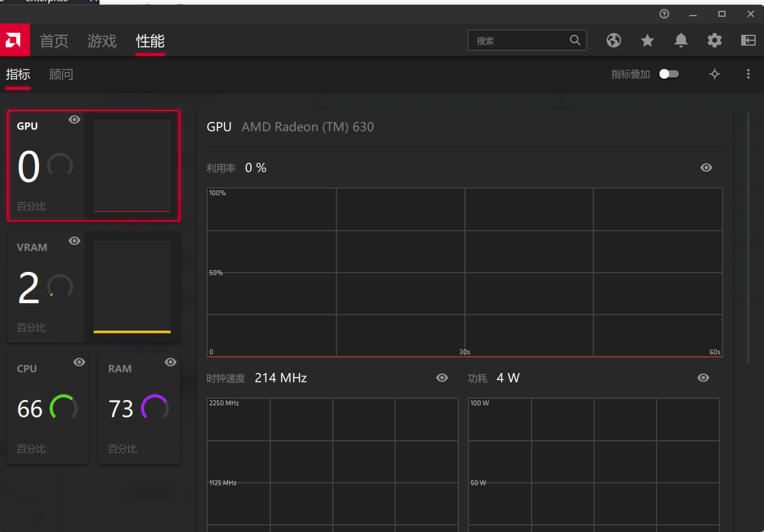
Task: Click the vertical scrollbar on right
Action: click(748, 238)
